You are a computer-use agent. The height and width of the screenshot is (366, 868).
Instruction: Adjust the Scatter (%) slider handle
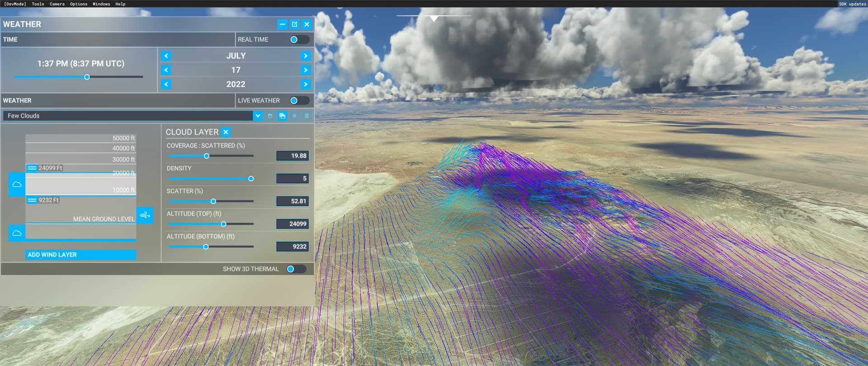click(213, 202)
